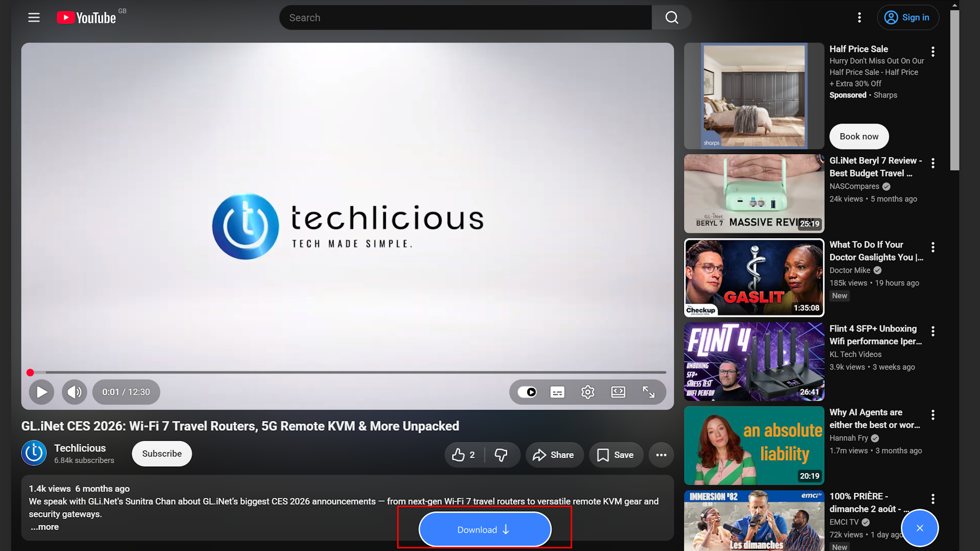This screenshot has width=980, height=551.
Task: Open the KL Tech Videos channel link
Action: point(855,354)
